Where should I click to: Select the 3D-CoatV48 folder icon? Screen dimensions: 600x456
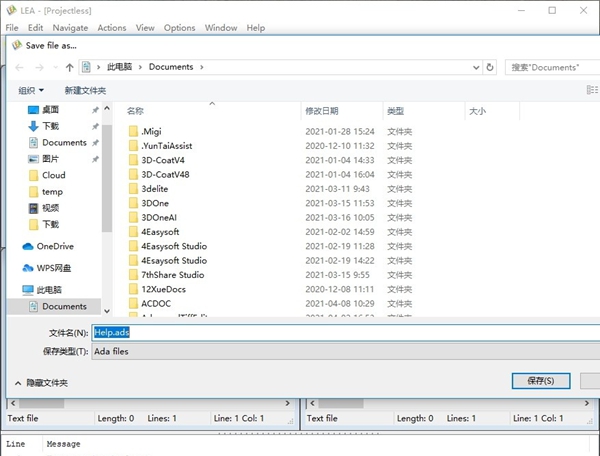tap(133, 174)
